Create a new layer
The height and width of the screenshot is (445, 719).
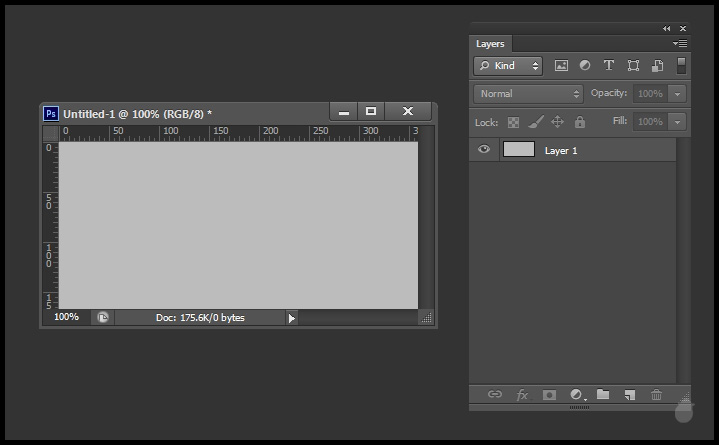[x=630, y=395]
